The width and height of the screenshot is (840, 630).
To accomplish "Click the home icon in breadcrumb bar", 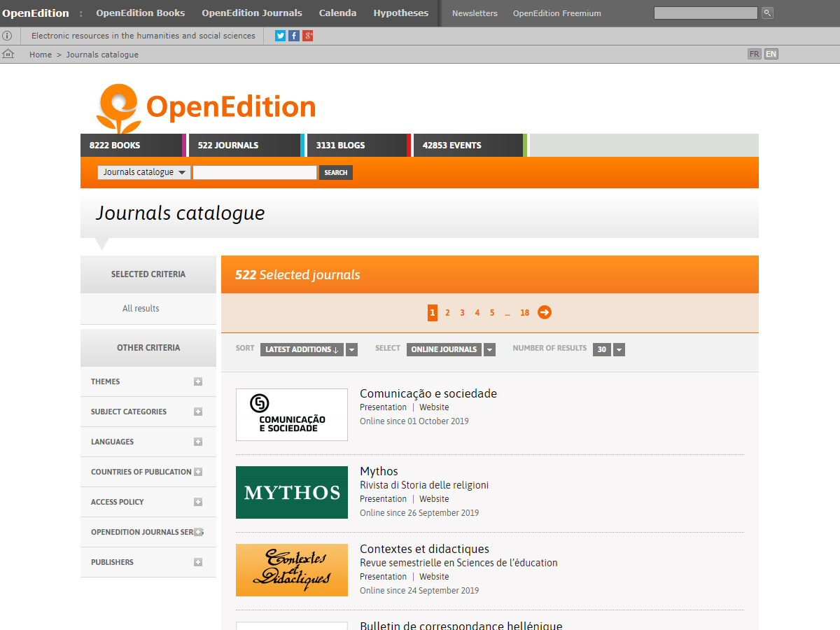I will point(8,54).
